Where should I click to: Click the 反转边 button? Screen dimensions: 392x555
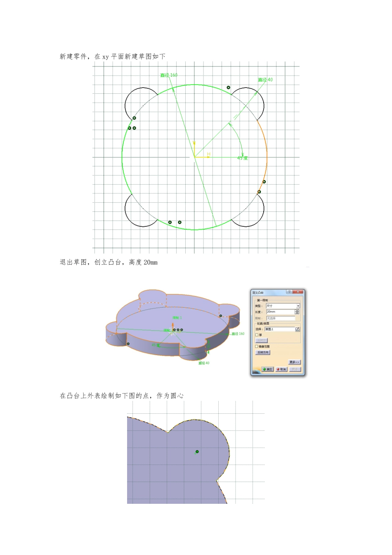point(262,341)
